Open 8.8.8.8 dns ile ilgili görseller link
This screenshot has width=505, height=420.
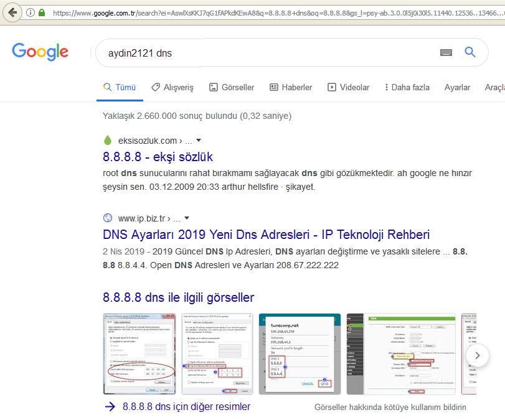179,297
